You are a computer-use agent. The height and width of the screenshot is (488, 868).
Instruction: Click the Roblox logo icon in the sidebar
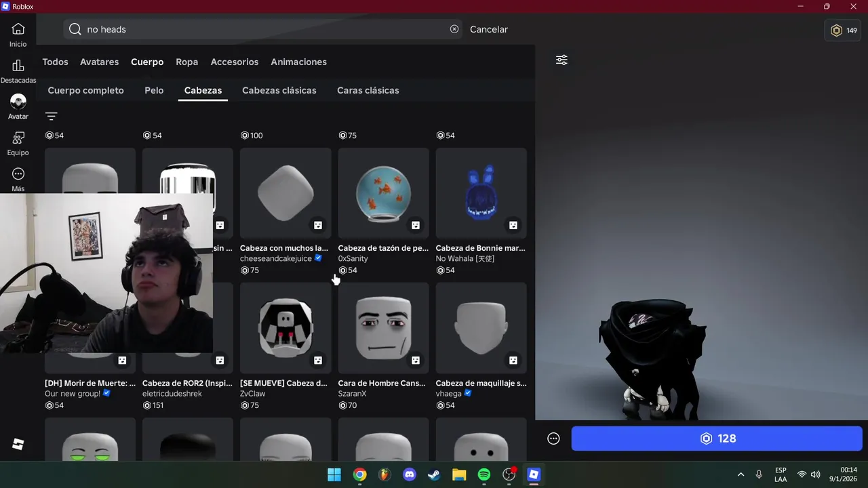click(x=18, y=445)
